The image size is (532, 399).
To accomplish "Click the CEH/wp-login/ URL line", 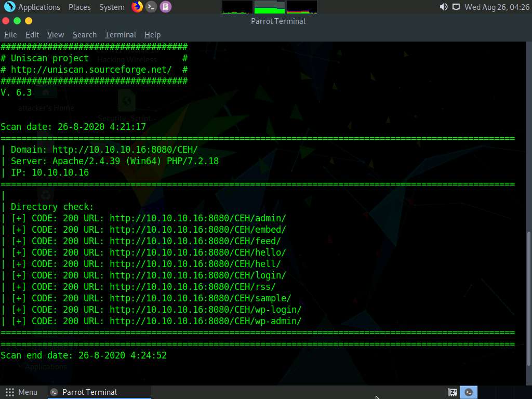I will click(206, 310).
